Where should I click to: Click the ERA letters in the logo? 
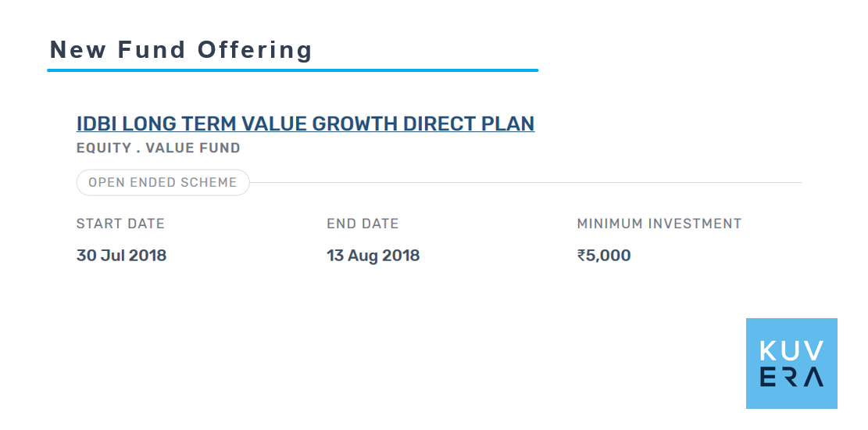(x=791, y=378)
